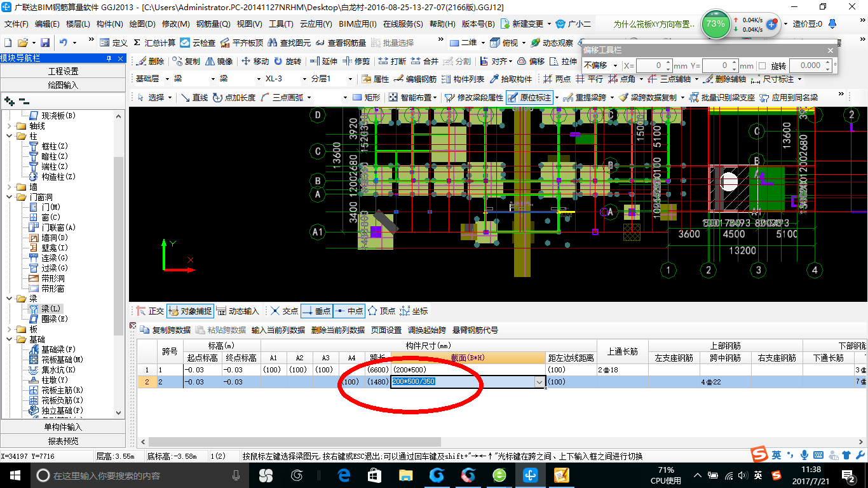Image resolution: width=868 pixels, height=488 pixels.
Task: Click 应用到同名梁 apply to same-name beams
Action: (x=789, y=98)
